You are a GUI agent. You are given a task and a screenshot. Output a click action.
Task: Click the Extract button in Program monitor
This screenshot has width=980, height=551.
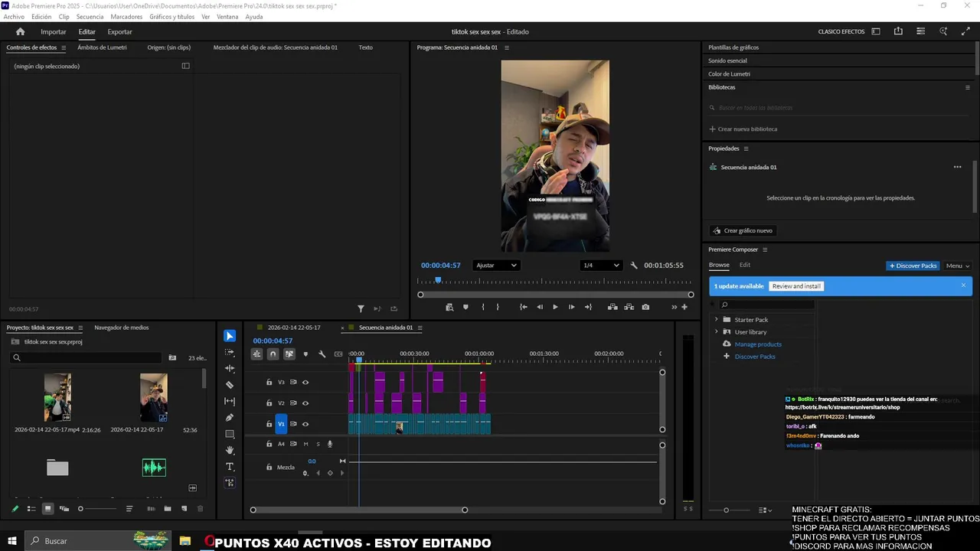[x=629, y=307]
